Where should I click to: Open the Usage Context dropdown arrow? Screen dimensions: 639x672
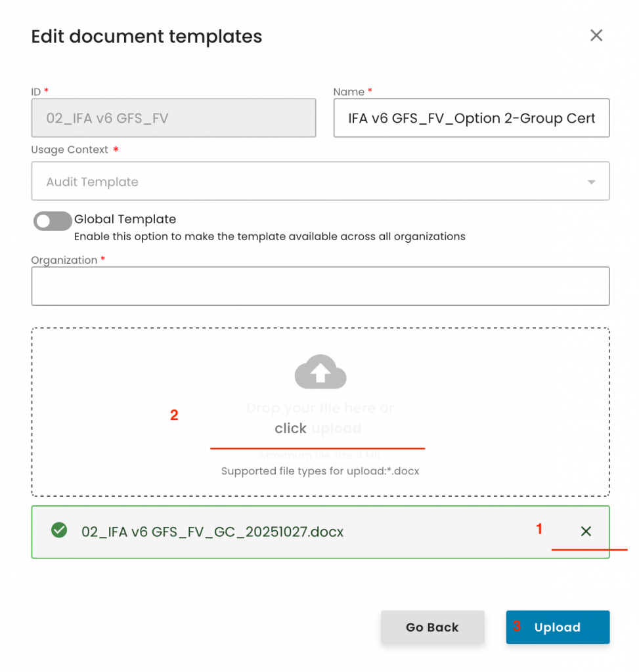point(591,182)
